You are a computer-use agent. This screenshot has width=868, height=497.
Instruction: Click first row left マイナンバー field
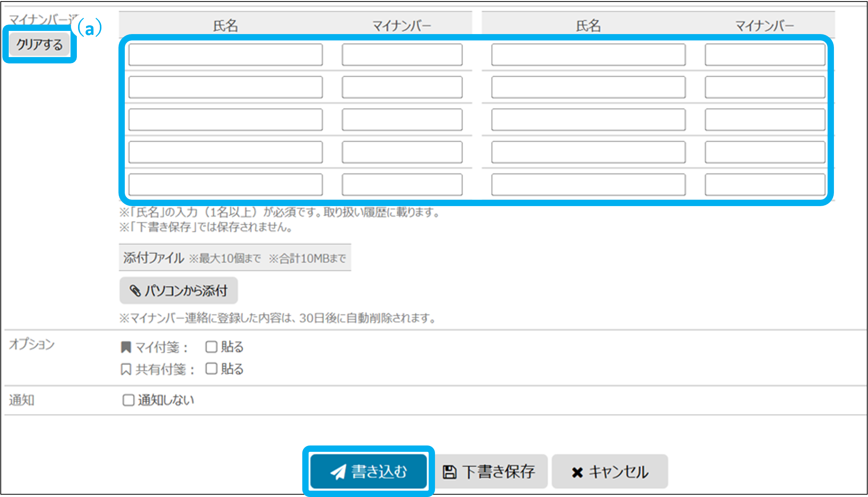coord(402,55)
